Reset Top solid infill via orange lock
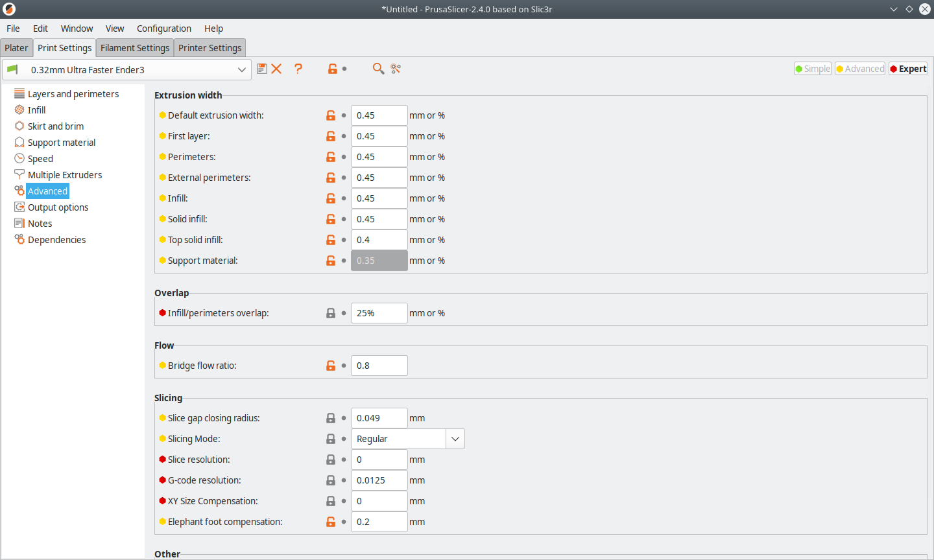This screenshot has height=560, width=934. point(331,240)
